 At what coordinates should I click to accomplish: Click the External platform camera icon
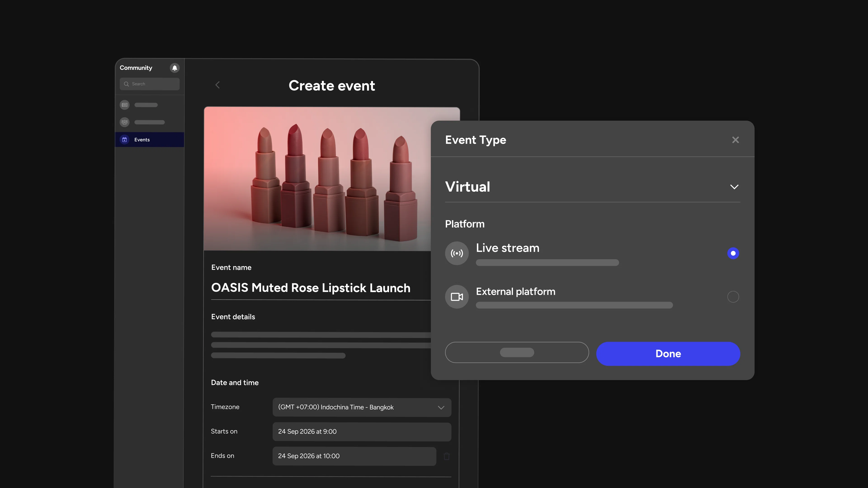click(x=457, y=297)
